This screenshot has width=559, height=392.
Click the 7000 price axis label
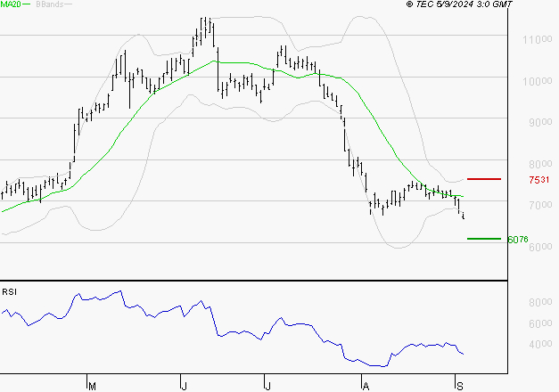[x=540, y=205]
